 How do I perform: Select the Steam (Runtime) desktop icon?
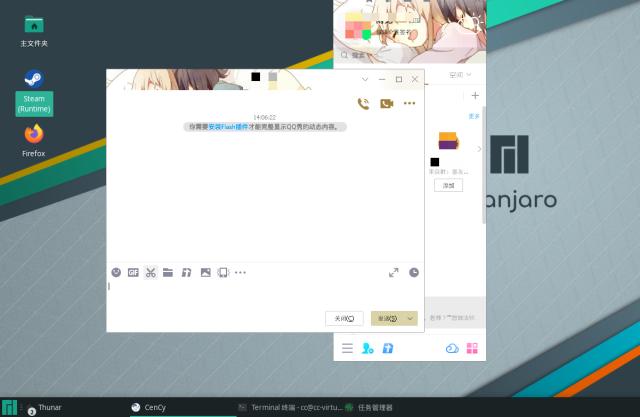coord(34,93)
